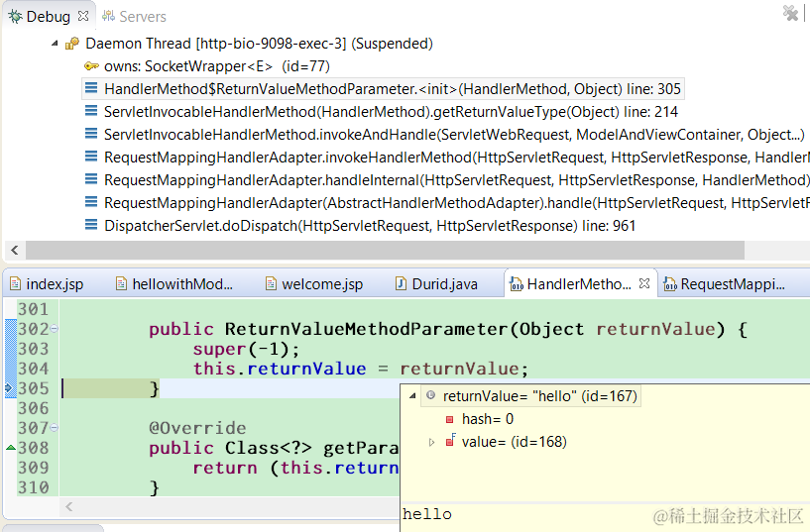This screenshot has height=532, width=810.
Task: Click this.returnValue on line 304
Action: (280, 369)
